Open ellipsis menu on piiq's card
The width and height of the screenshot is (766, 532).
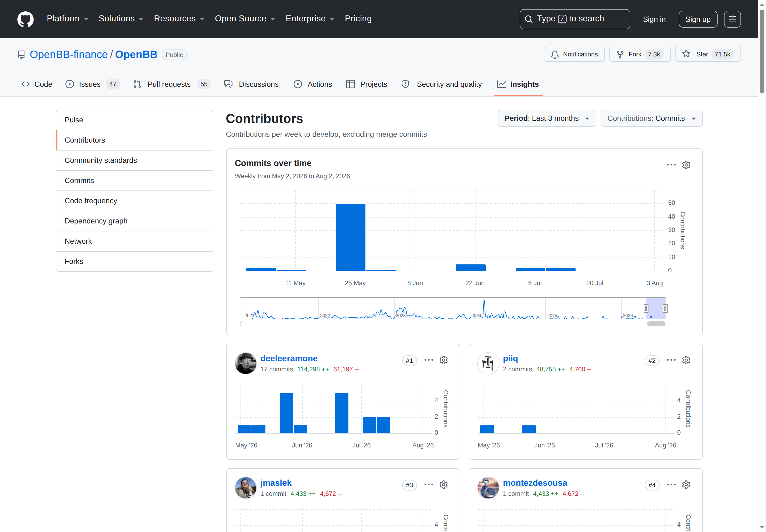tap(671, 360)
